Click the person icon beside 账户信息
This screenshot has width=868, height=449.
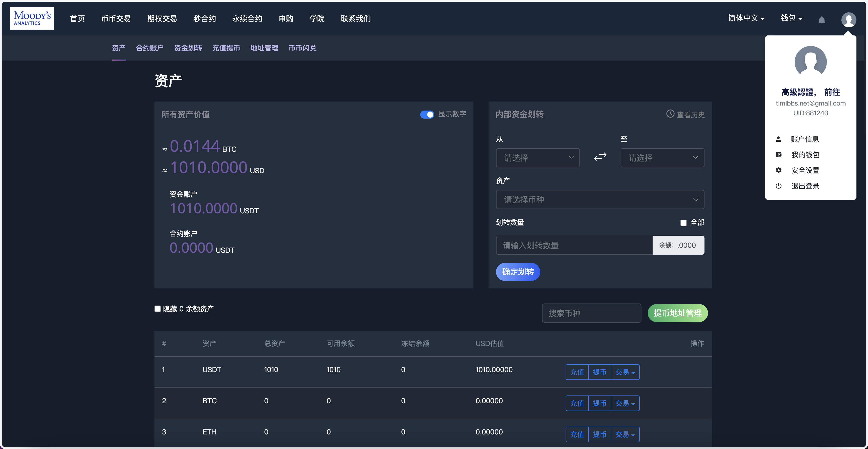(778, 139)
